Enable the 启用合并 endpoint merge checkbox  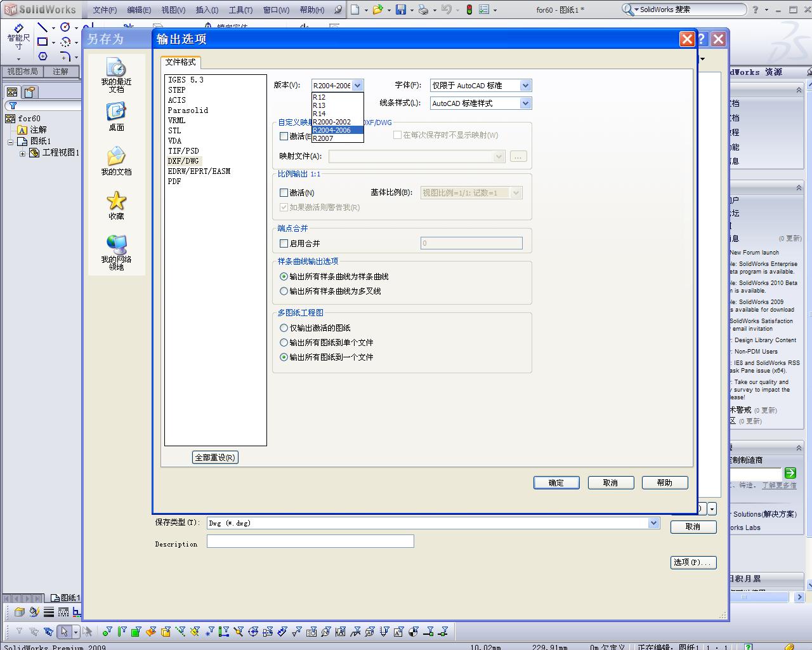pos(284,243)
